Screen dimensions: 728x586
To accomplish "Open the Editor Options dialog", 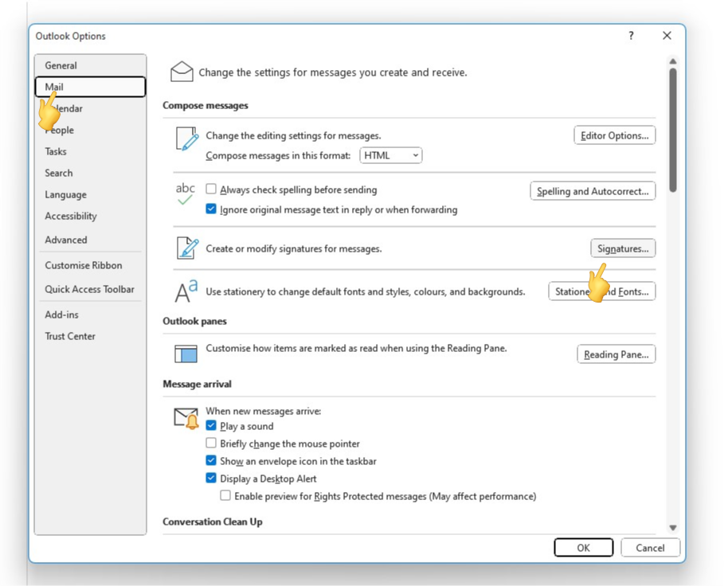I will 615,135.
